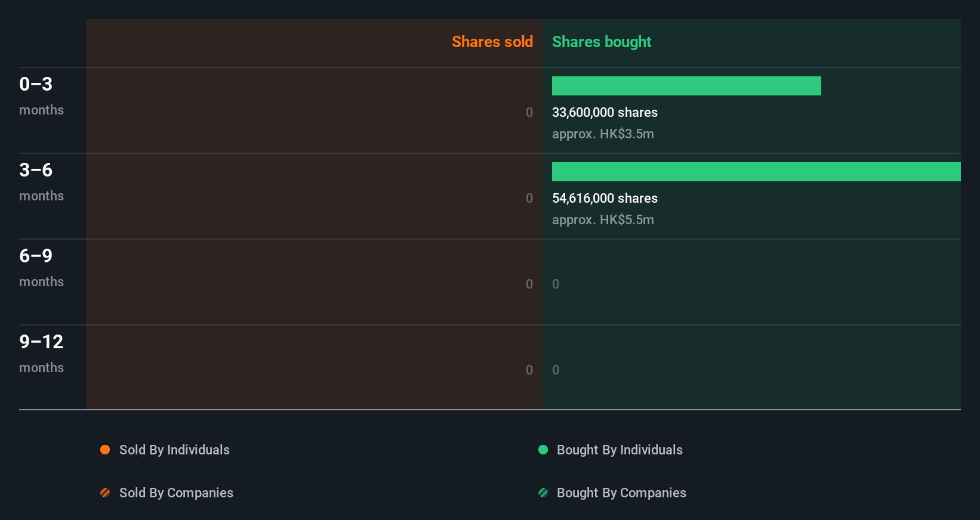Click the green bar for 3–6 months
Image resolution: width=980 pixels, height=520 pixels.
point(756,172)
